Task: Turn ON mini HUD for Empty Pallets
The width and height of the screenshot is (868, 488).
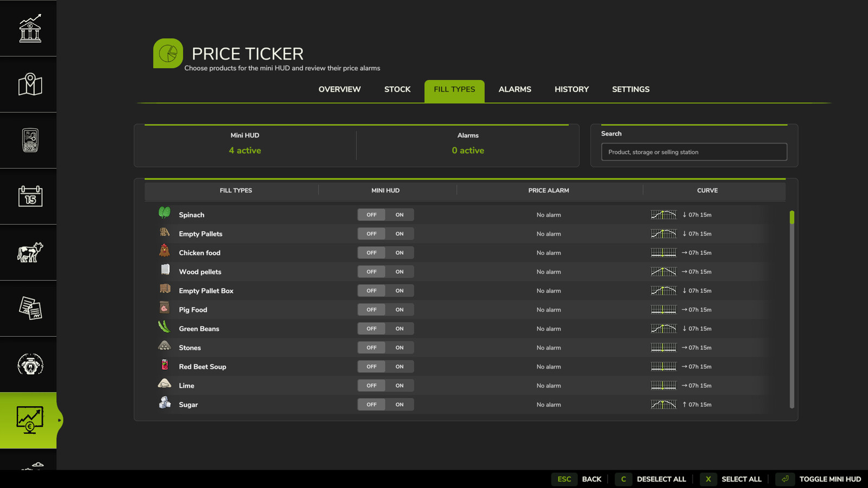Action: tap(400, 234)
